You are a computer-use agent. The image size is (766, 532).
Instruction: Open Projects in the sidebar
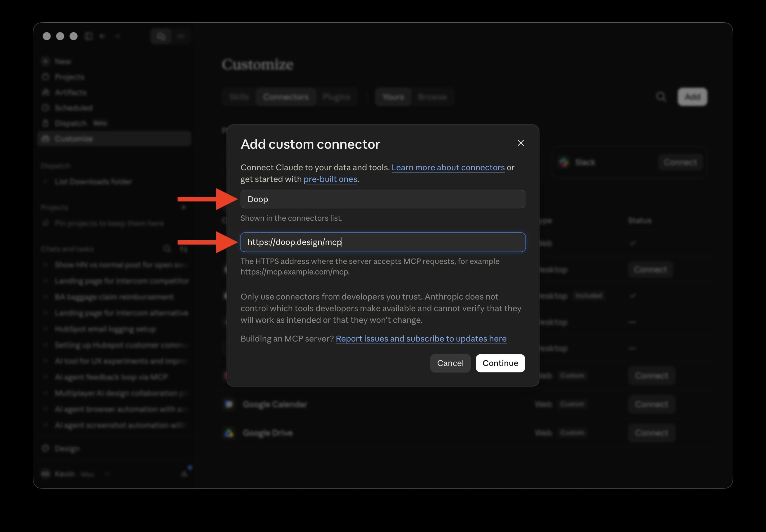tap(114, 77)
